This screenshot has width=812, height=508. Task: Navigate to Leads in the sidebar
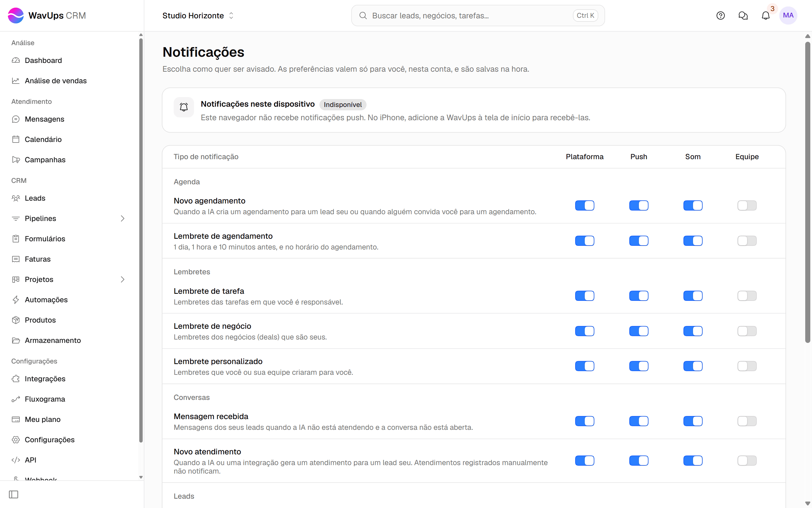click(x=69, y=198)
